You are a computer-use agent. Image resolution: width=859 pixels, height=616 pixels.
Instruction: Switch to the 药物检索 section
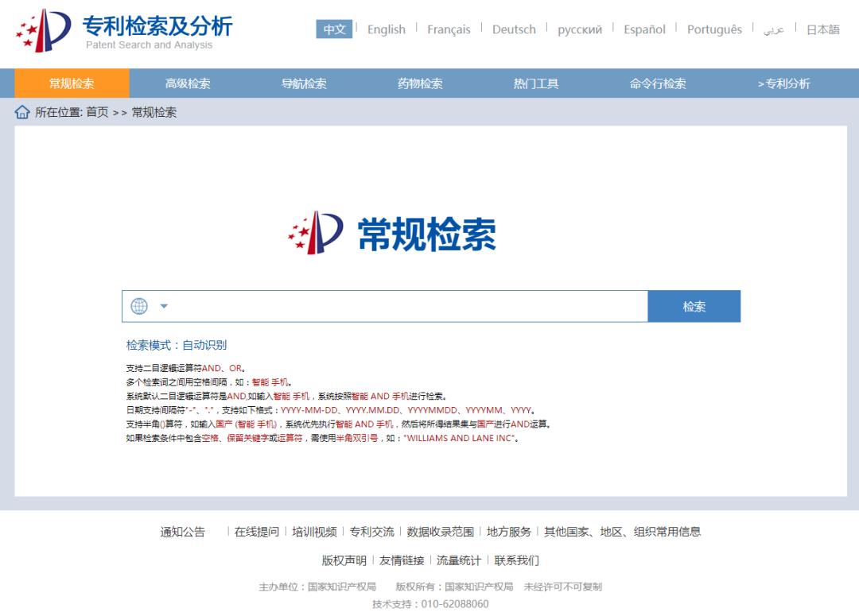420,83
